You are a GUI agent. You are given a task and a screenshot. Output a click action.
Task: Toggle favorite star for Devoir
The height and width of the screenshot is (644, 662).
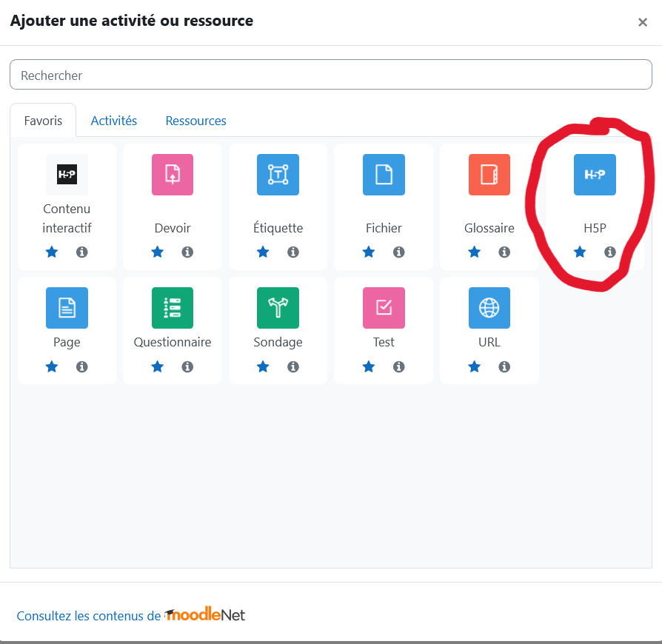(158, 252)
